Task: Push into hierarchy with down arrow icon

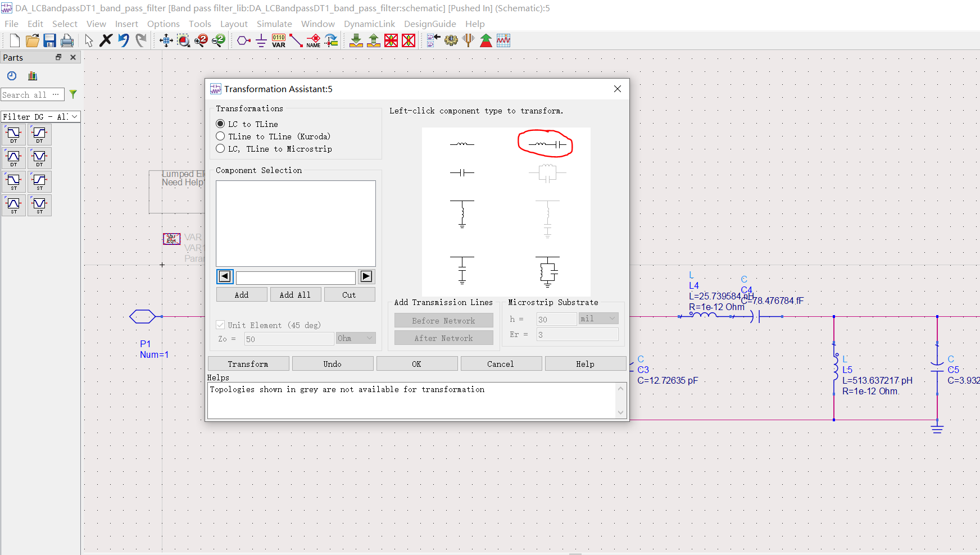Action: point(356,40)
